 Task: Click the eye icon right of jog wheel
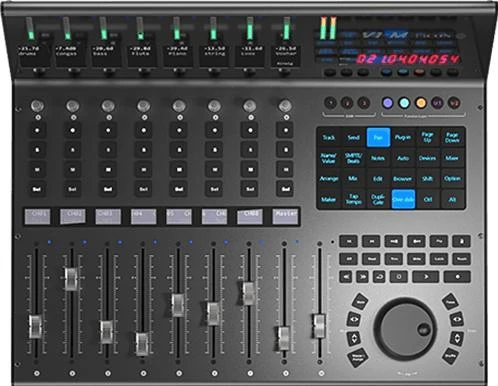457,319
